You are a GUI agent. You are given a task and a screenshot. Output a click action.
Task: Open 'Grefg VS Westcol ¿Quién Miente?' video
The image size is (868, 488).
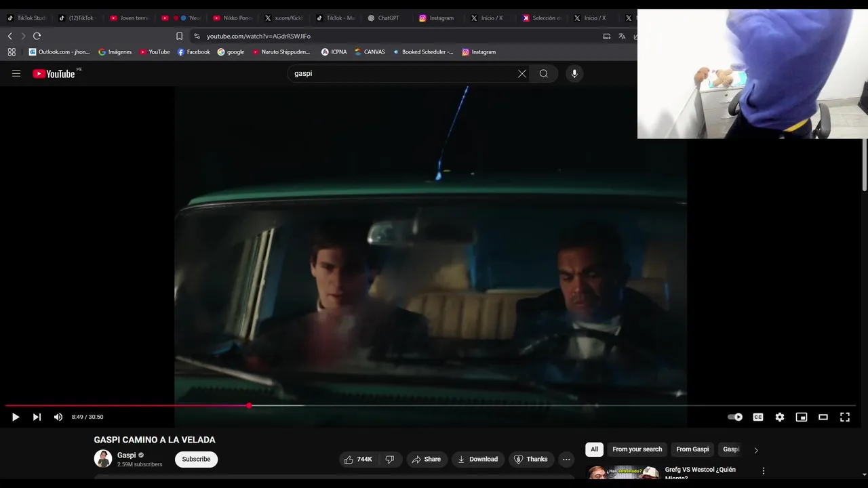[x=700, y=473]
